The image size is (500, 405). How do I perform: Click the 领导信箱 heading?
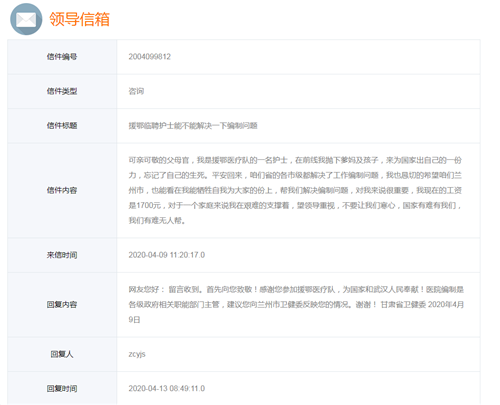[x=80, y=19]
